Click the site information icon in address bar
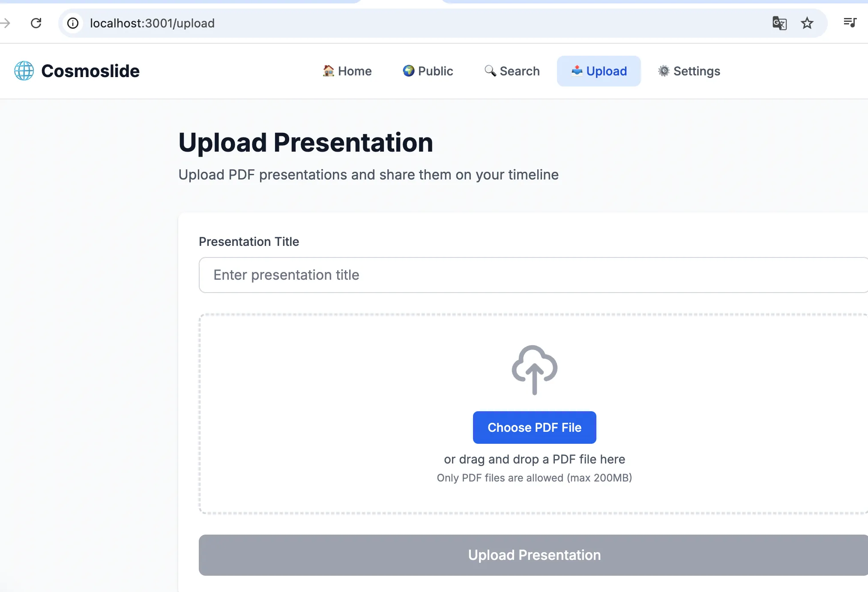 coord(73,23)
